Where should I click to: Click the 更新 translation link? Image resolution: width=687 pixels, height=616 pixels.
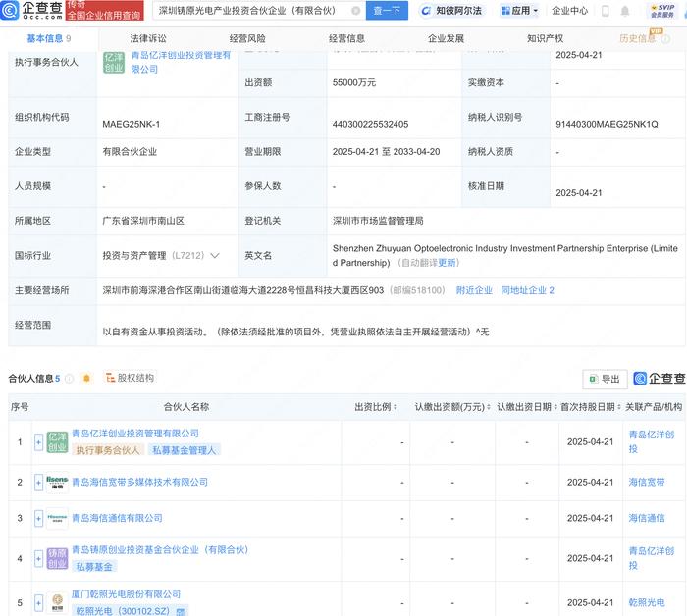pos(447,263)
